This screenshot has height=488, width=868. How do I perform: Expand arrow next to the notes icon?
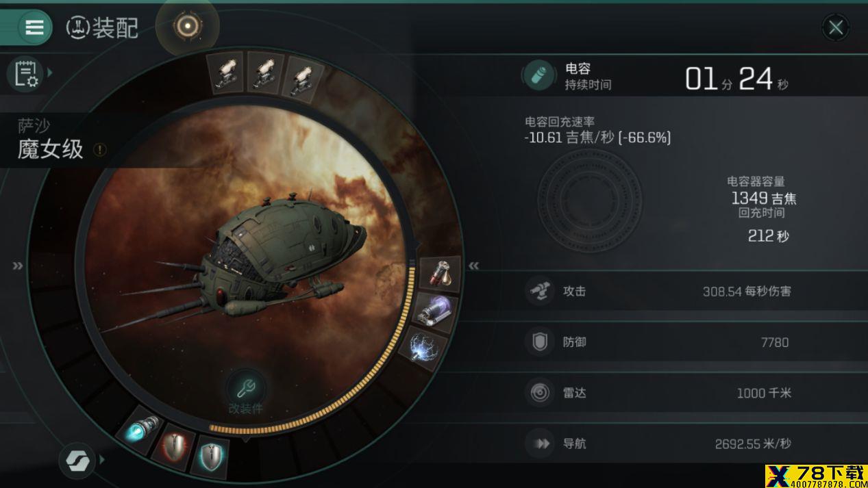coord(50,73)
